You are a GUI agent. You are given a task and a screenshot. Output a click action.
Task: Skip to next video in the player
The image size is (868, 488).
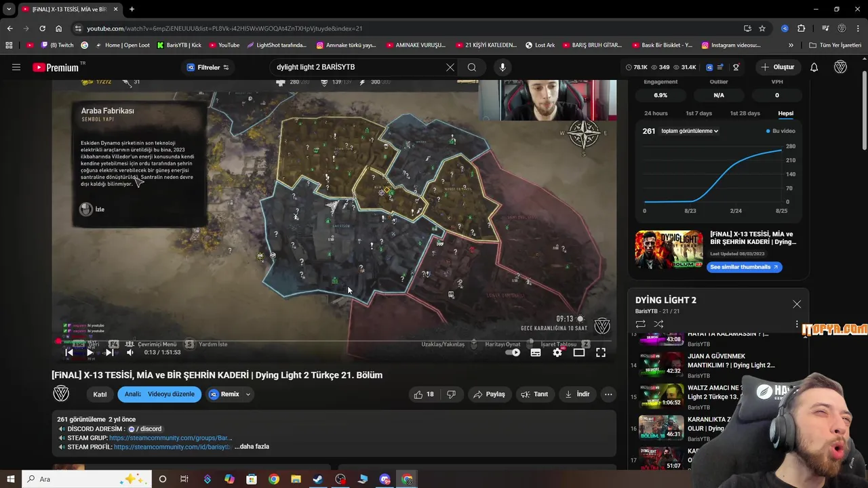109,352
